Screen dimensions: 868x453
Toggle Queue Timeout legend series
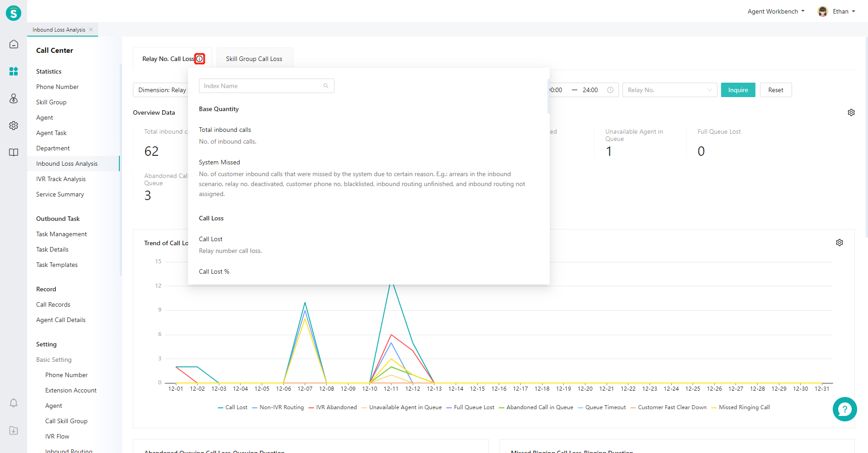tap(602, 407)
